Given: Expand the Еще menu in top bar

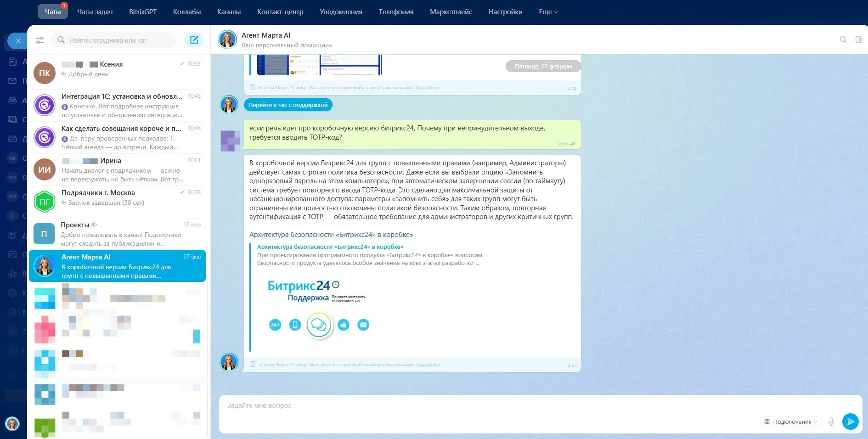Looking at the screenshot, I should point(548,12).
